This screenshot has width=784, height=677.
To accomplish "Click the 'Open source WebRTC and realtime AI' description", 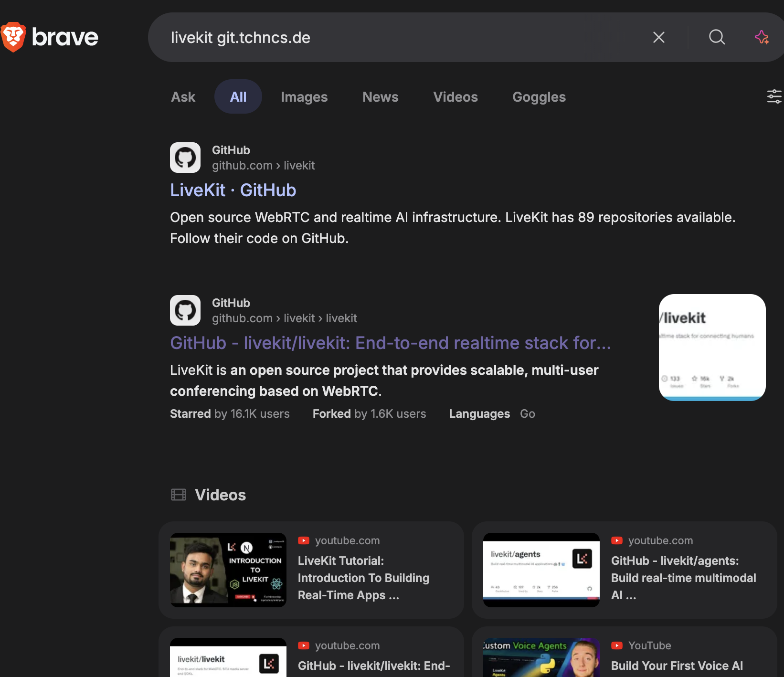I will point(453,228).
